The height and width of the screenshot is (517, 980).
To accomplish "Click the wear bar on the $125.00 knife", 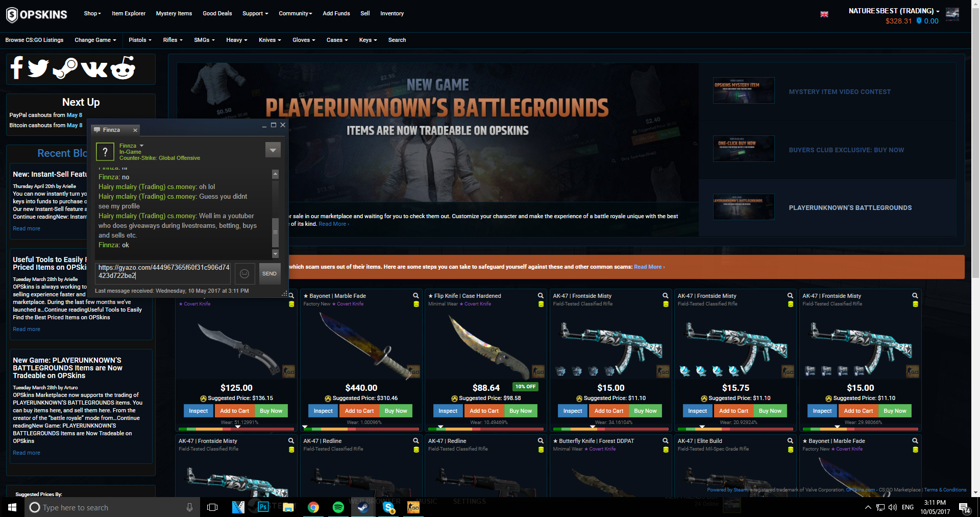I will pos(236,429).
